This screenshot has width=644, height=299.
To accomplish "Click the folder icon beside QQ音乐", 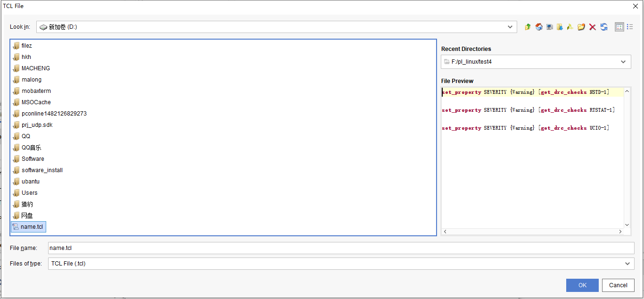I will [x=16, y=148].
